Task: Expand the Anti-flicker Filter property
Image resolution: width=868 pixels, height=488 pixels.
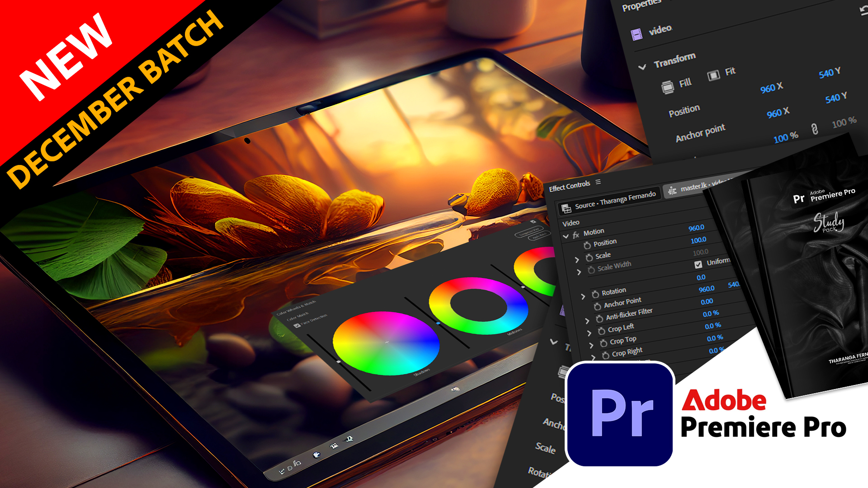Action: tap(587, 321)
